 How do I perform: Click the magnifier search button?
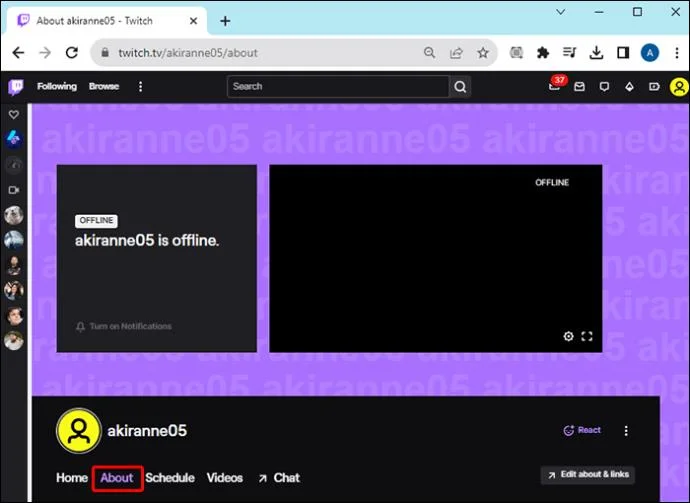pos(460,87)
